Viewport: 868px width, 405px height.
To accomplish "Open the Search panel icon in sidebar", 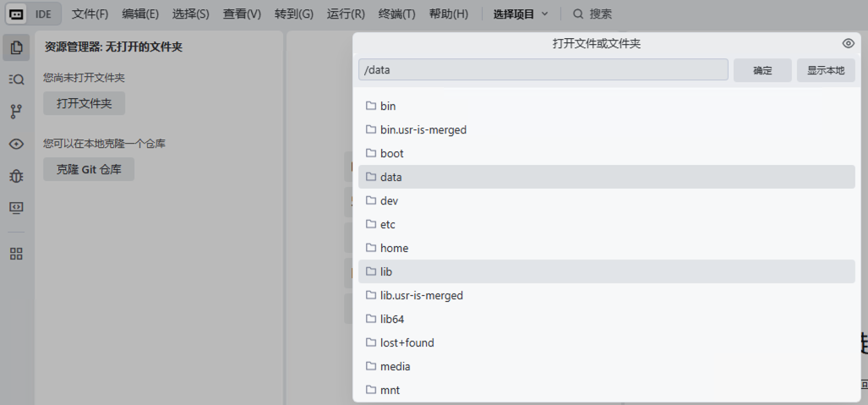I will (16, 79).
